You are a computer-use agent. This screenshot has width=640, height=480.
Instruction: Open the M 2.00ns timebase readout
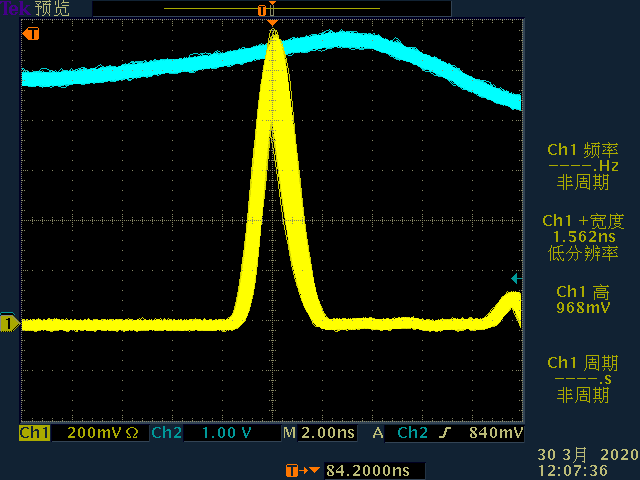click(x=318, y=434)
